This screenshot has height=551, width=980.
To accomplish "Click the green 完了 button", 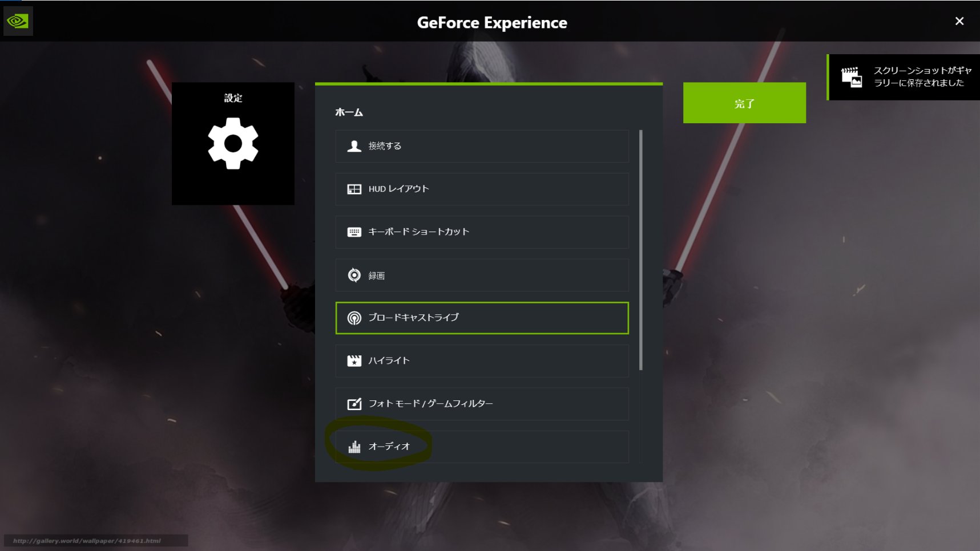I will pyautogui.click(x=744, y=103).
